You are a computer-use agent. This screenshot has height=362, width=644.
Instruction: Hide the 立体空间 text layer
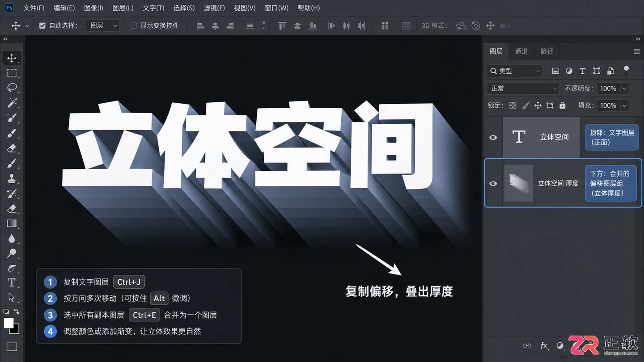[x=493, y=138]
